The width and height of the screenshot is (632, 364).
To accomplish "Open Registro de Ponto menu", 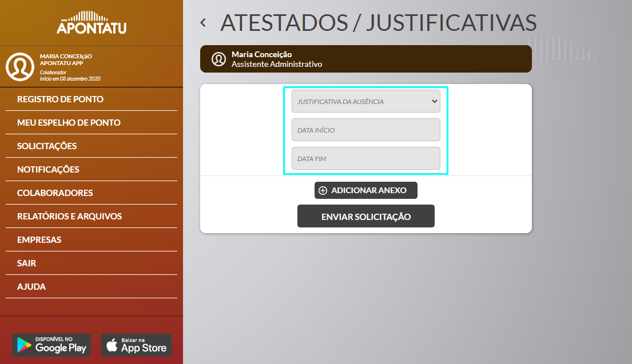I will click(92, 99).
